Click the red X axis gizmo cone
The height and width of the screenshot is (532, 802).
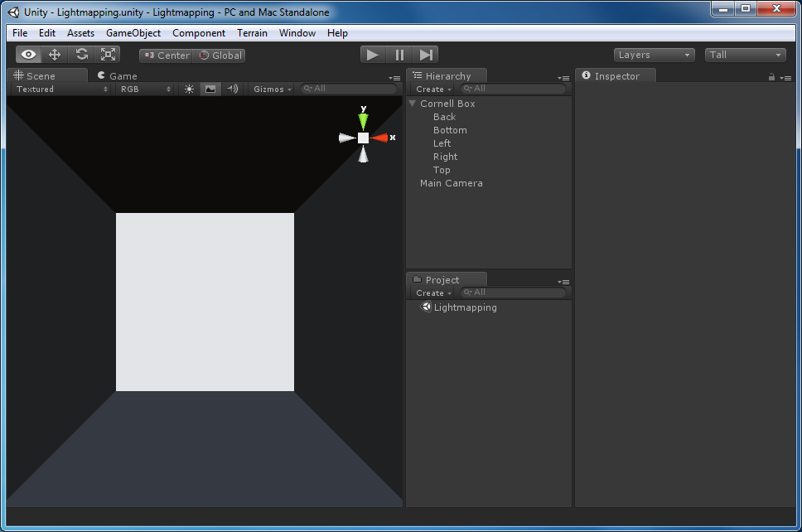point(380,138)
